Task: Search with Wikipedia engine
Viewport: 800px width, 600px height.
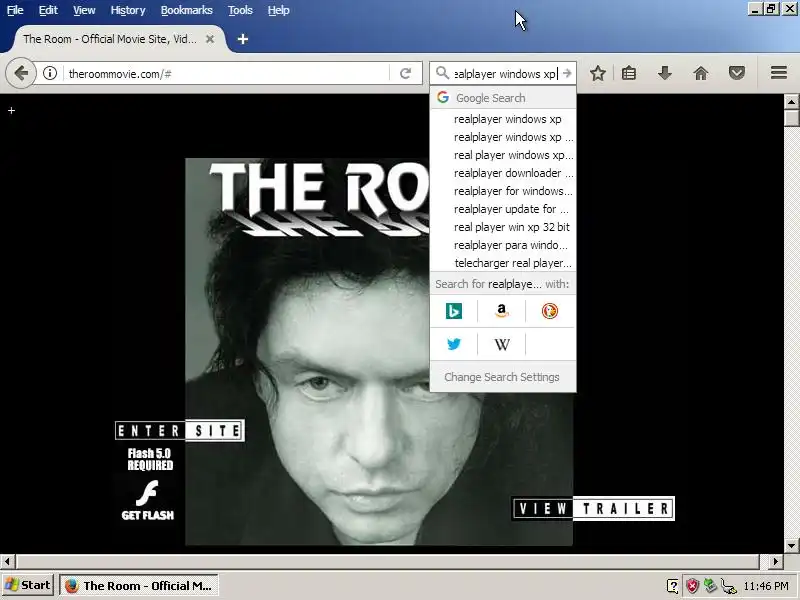Action: (502, 344)
